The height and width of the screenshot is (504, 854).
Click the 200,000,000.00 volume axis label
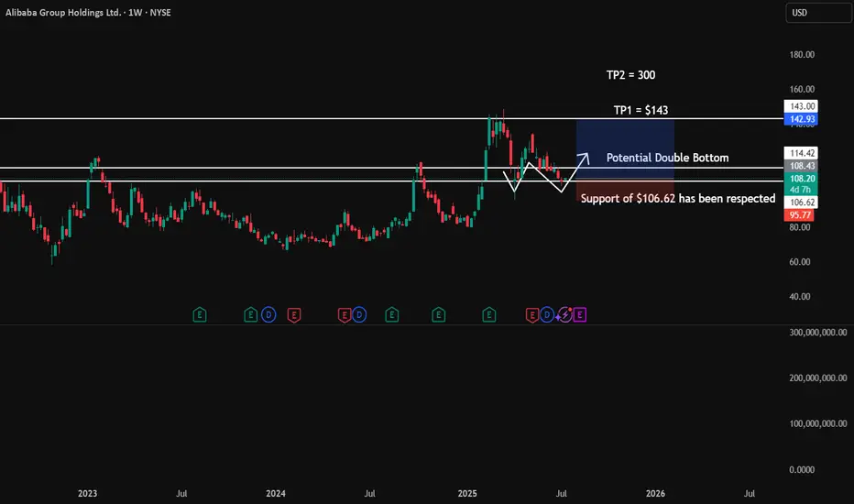coord(818,378)
